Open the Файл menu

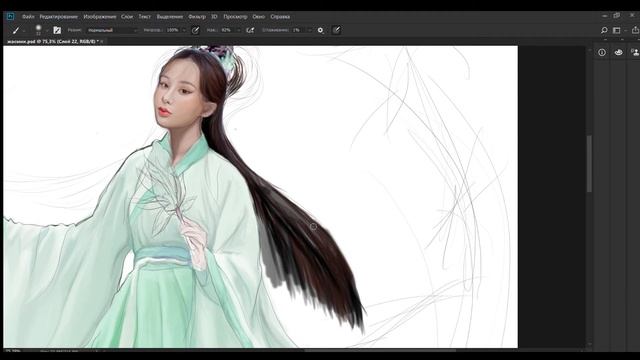coord(28,17)
